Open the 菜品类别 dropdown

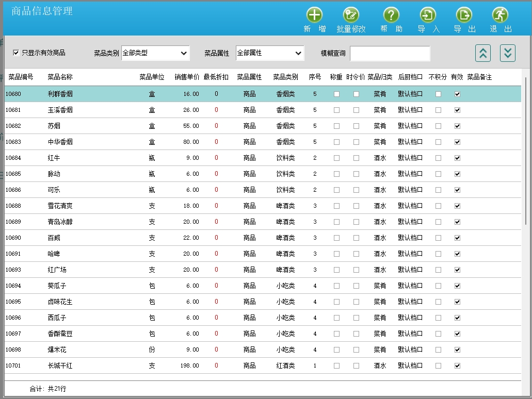[x=155, y=53]
